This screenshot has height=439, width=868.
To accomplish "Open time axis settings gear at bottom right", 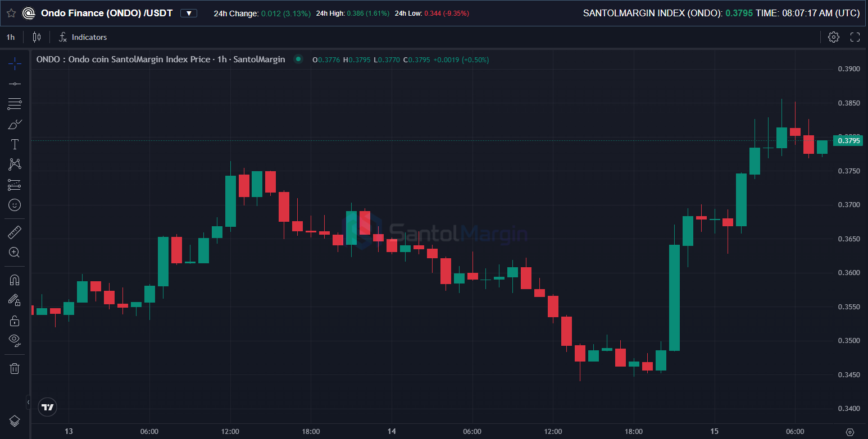I will (849, 432).
